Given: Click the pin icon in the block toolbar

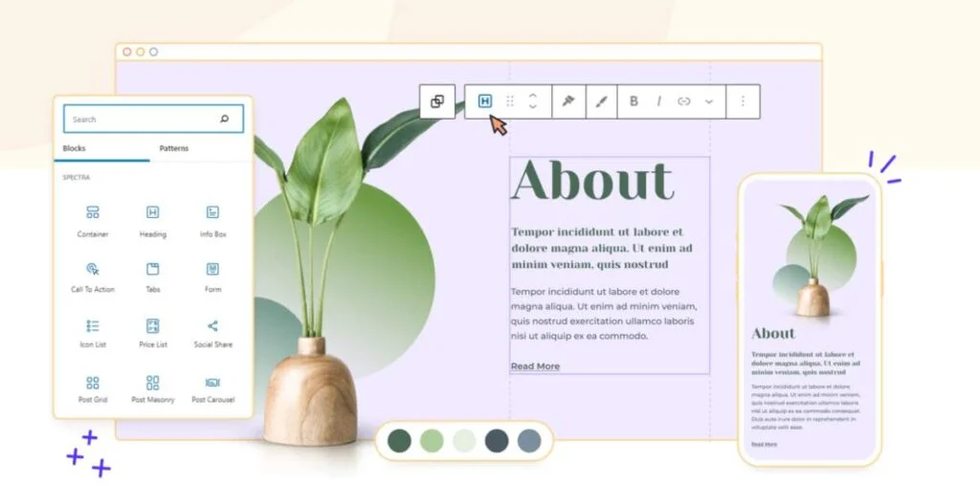Looking at the screenshot, I should (x=568, y=101).
